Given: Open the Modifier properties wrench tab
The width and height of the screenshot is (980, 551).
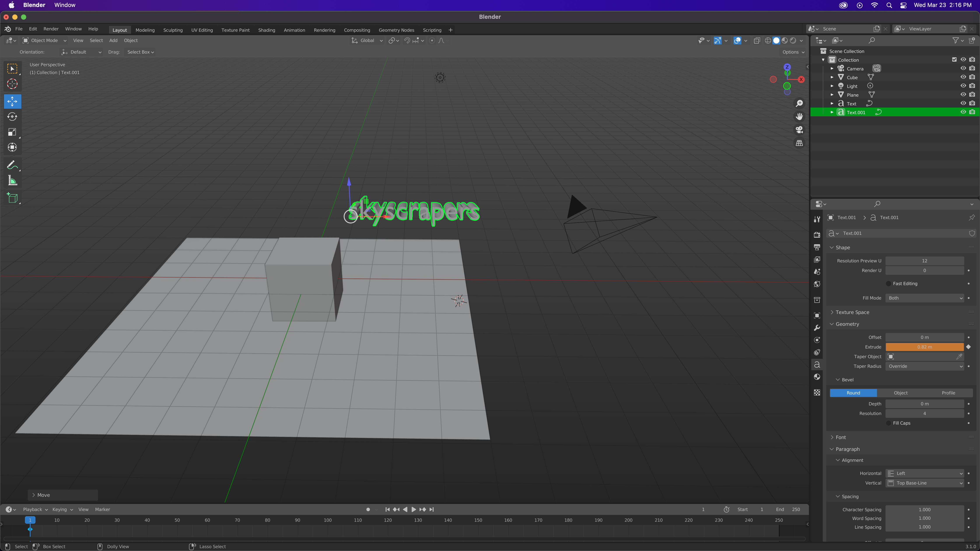Looking at the screenshot, I should pos(817,328).
